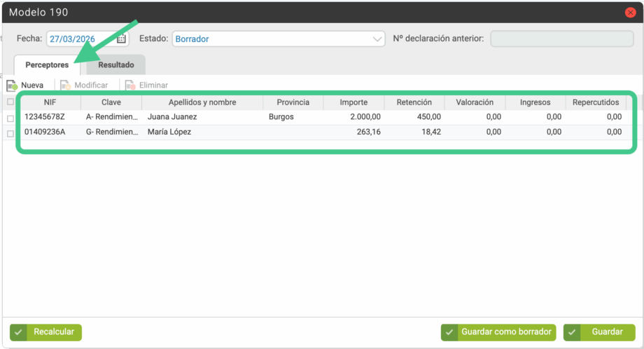Select the Perceptores tab
The width and height of the screenshot is (644, 349).
(x=47, y=64)
